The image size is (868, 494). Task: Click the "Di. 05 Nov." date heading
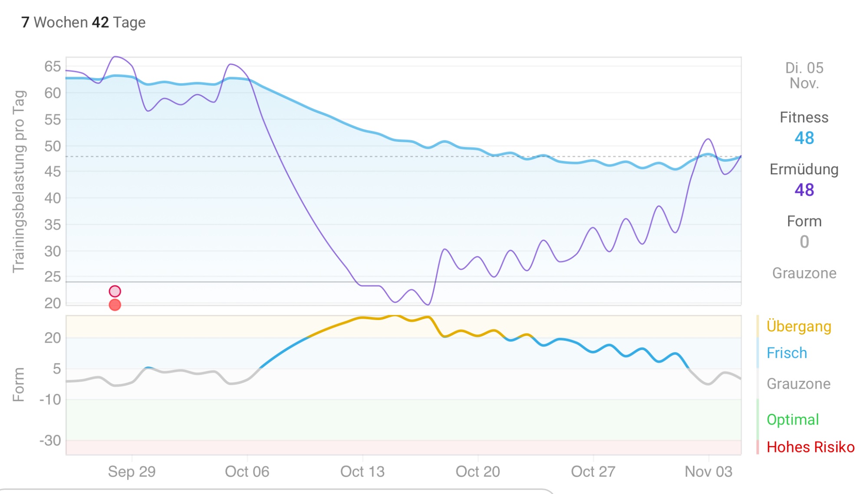(x=804, y=75)
